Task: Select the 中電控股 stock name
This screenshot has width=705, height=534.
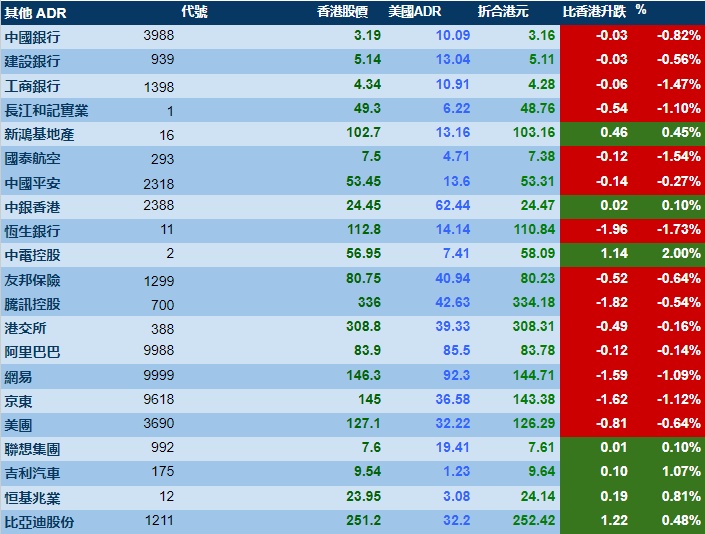Action: [32, 255]
